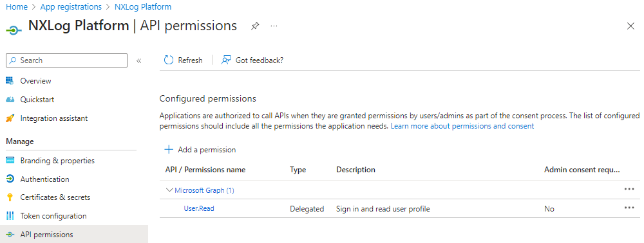The width and height of the screenshot is (644, 243).
Task: Open Certificates & secrets
Action: [55, 197]
